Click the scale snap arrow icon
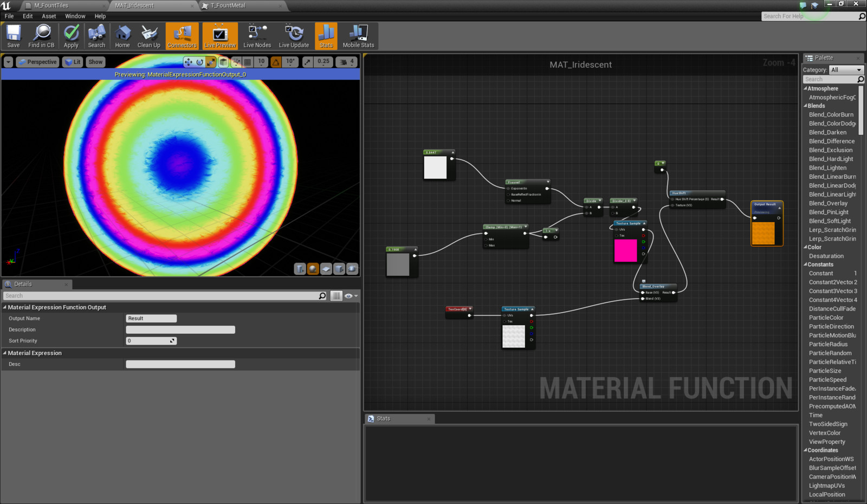Image resolution: width=867 pixels, height=504 pixels. click(307, 62)
